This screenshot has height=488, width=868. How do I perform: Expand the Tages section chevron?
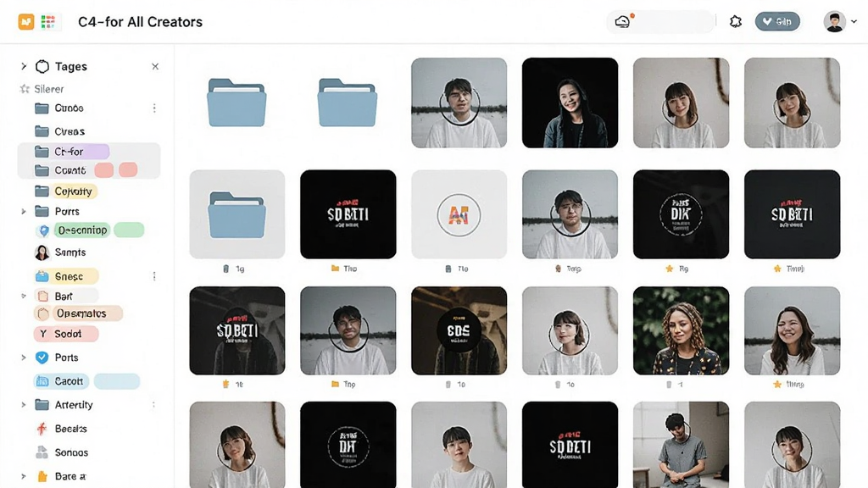coord(23,66)
